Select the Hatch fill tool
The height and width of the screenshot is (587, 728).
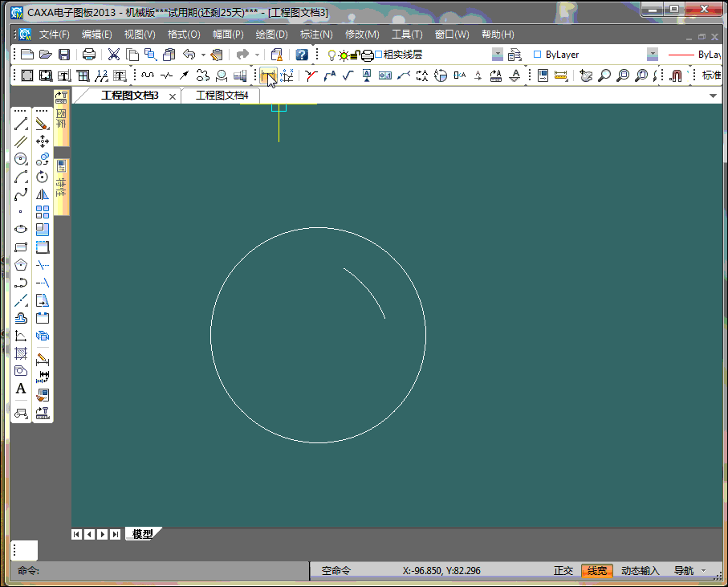(21, 353)
